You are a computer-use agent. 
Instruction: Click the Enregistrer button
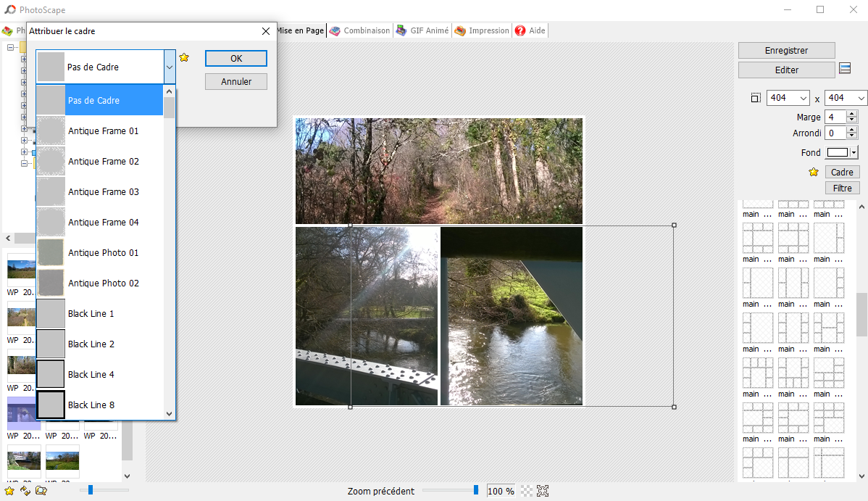786,50
